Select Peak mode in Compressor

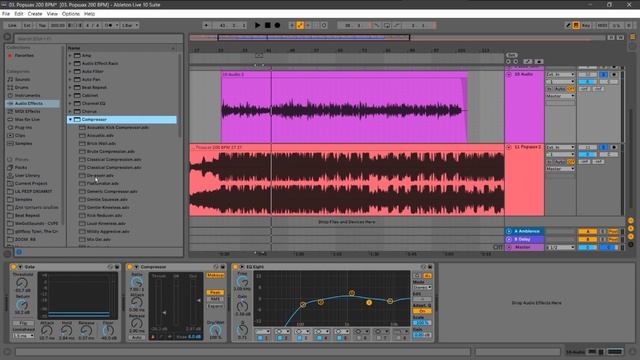[x=215, y=293]
